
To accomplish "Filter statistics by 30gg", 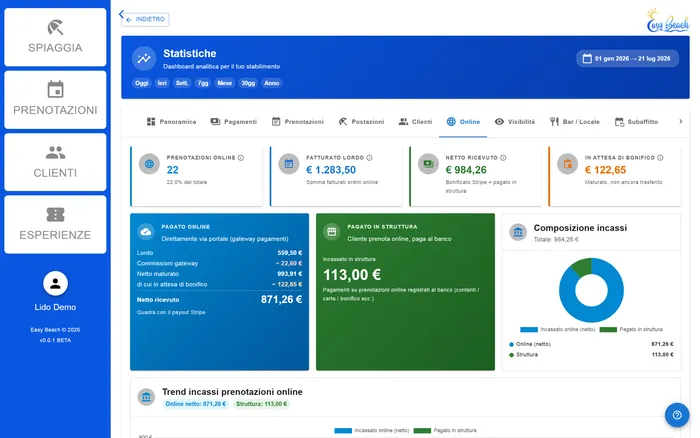I will [248, 83].
